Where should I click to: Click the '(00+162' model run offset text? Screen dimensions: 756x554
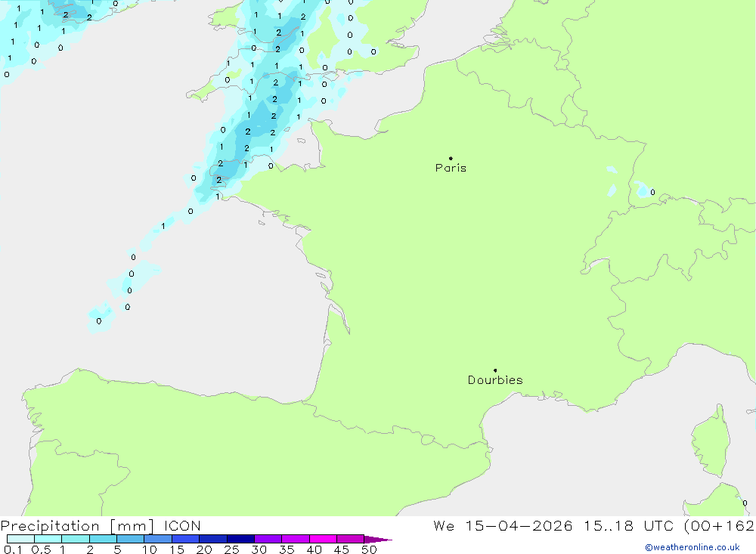pyautogui.click(x=720, y=525)
